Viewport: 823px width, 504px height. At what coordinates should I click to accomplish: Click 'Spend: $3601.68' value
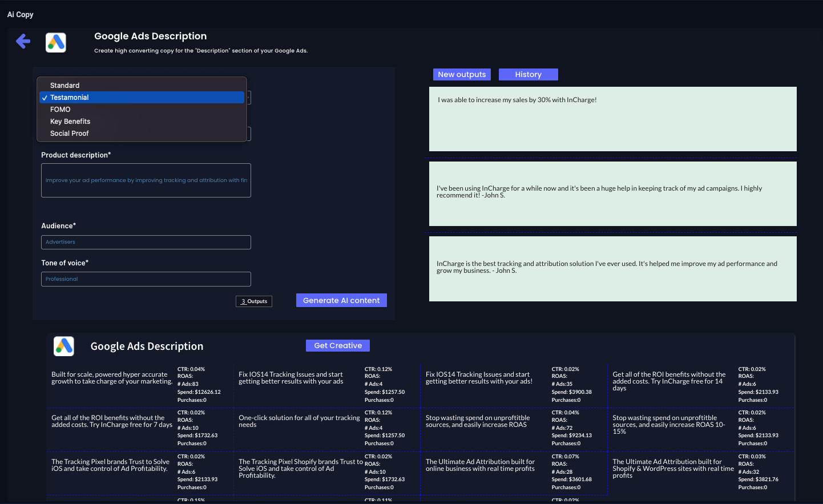[x=572, y=479]
